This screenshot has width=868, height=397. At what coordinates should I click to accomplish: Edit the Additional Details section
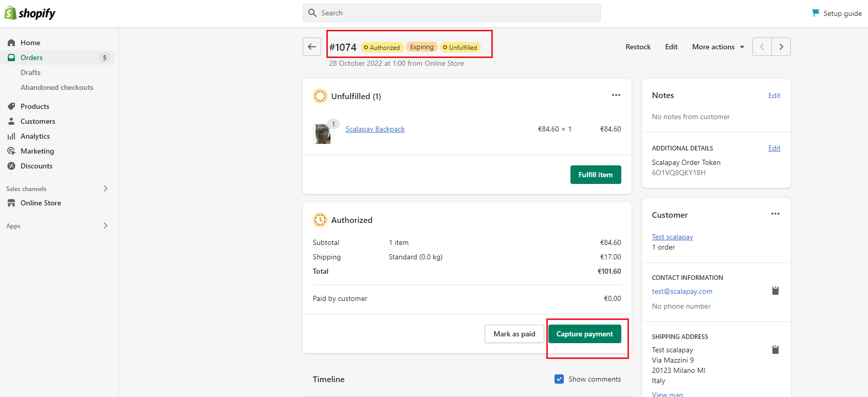(774, 148)
